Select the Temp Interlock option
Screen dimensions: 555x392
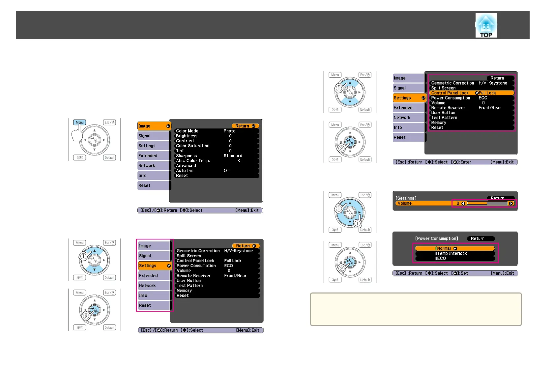pyautogui.click(x=455, y=254)
